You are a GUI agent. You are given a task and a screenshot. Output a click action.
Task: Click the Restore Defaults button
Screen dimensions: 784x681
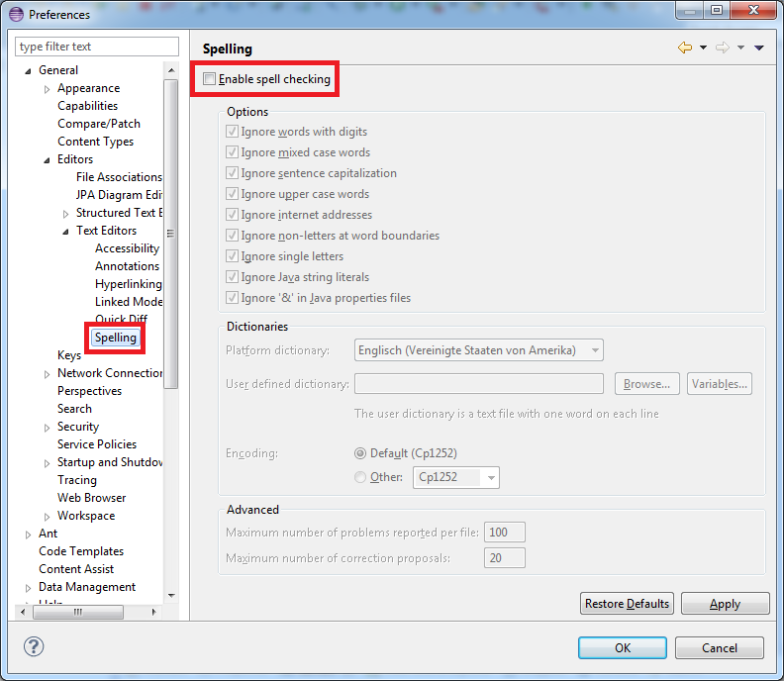(627, 604)
